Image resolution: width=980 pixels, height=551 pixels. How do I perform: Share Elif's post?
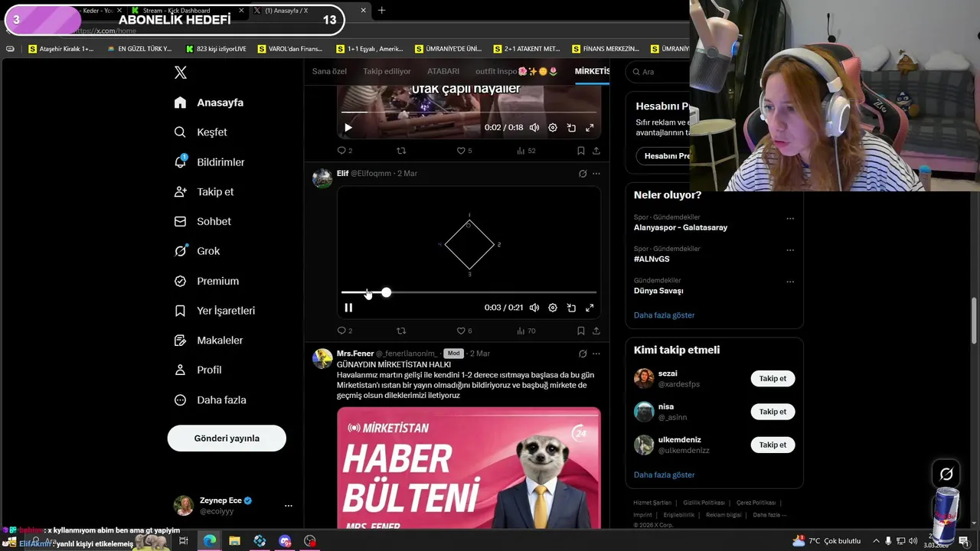click(x=596, y=331)
